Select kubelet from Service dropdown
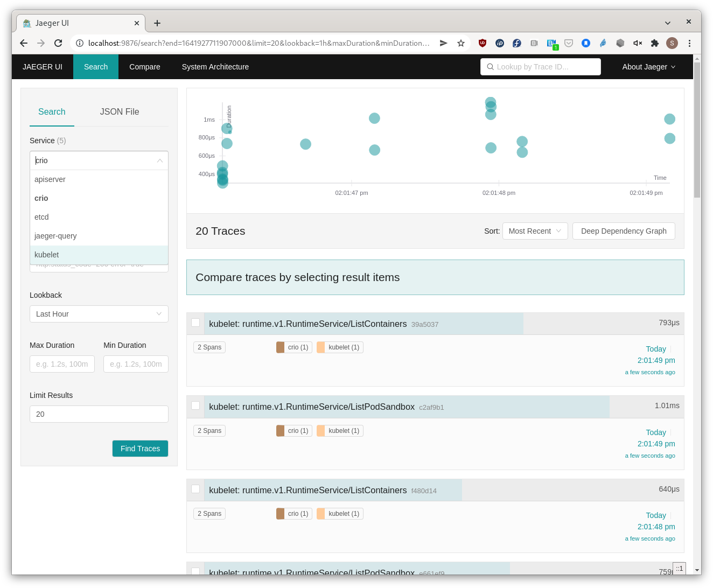 [99, 255]
